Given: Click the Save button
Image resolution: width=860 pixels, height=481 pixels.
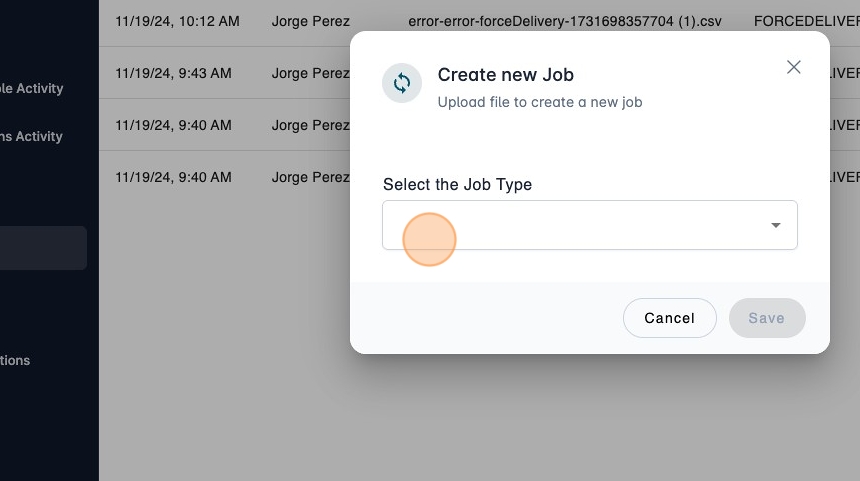Looking at the screenshot, I should (x=767, y=318).
